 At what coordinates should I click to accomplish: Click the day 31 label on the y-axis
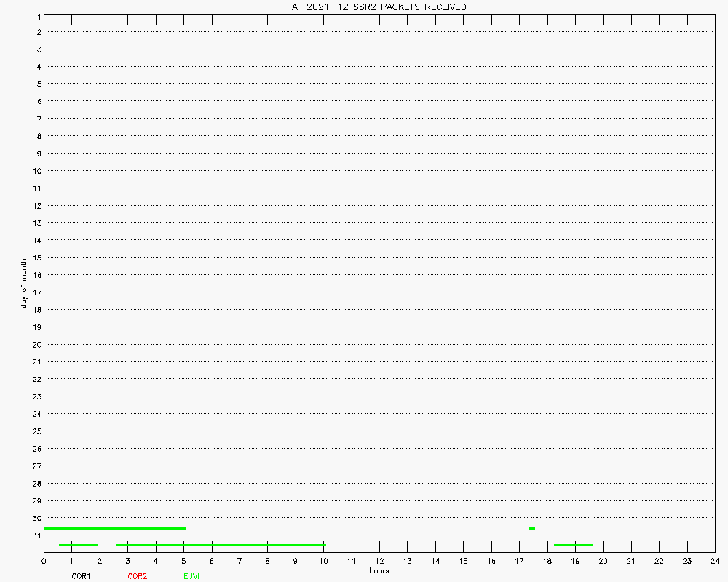(36, 535)
